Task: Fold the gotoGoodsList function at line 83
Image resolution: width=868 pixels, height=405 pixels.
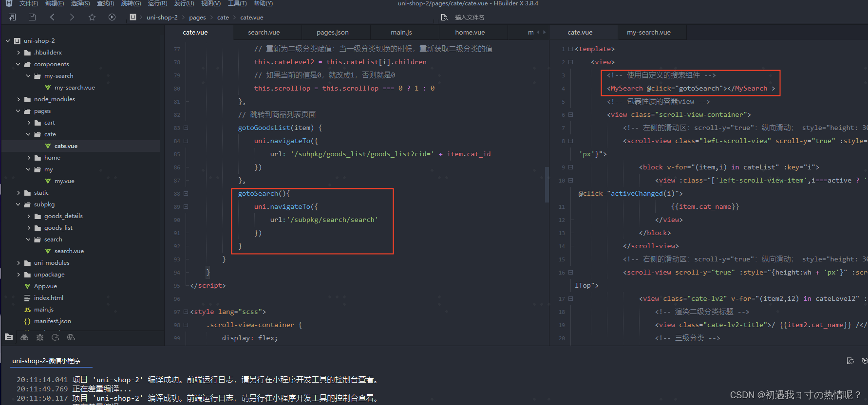Action: (x=186, y=128)
